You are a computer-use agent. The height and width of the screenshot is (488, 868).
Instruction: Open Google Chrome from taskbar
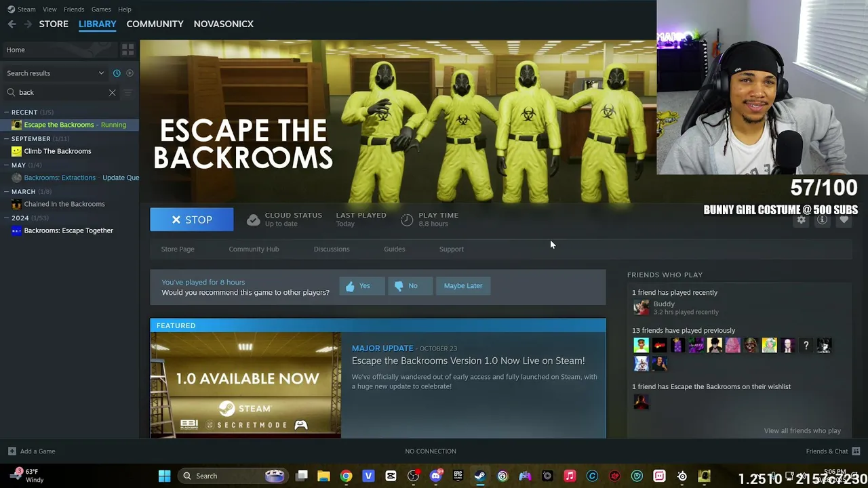coord(346,476)
